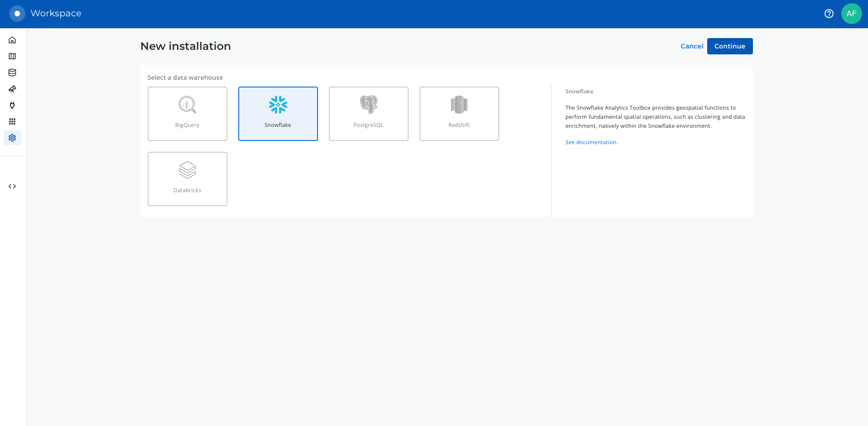This screenshot has height=426, width=868.
Task: Select the Redshift warehouse card
Action: pos(459,114)
